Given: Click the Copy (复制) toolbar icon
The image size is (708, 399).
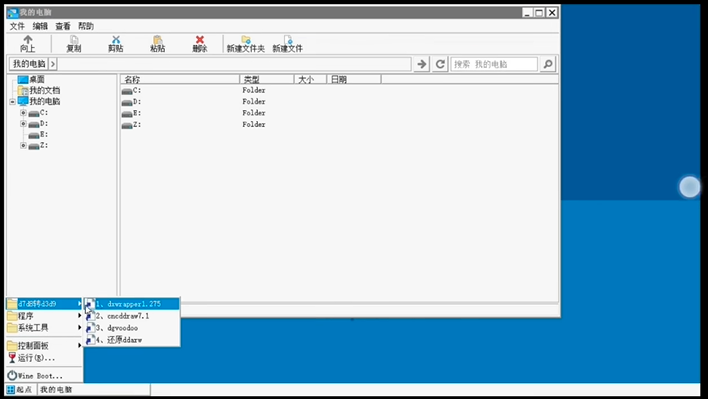Looking at the screenshot, I should tap(74, 40).
